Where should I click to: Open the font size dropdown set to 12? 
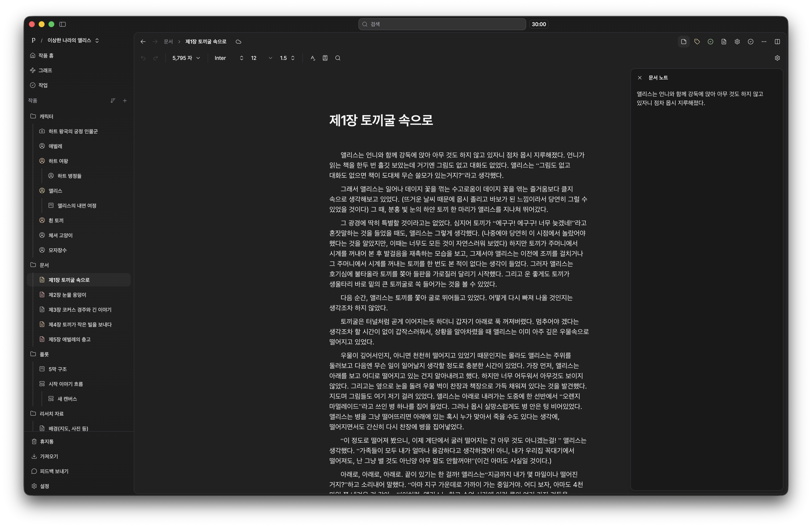pos(261,58)
